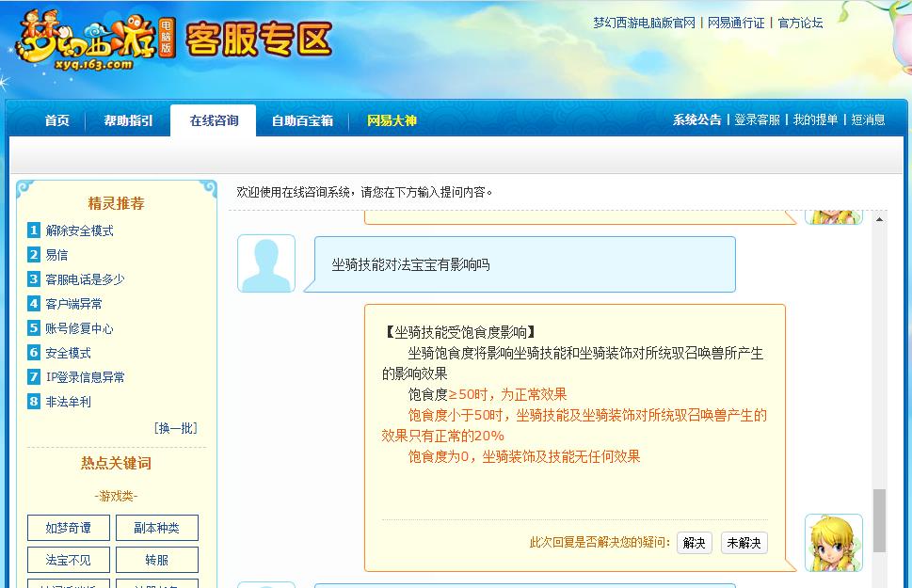The width and height of the screenshot is (912, 588).
Task: Click the 解决 feedback button
Action: click(694, 543)
